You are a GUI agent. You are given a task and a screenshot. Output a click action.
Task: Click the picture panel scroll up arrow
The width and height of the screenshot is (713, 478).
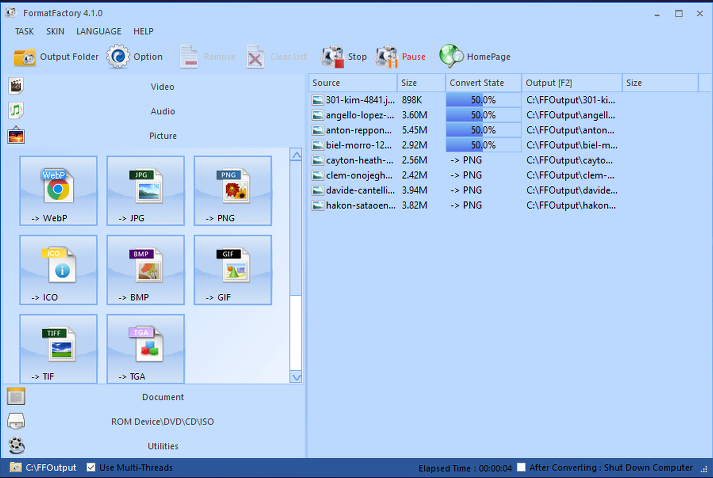pyautogui.click(x=296, y=155)
